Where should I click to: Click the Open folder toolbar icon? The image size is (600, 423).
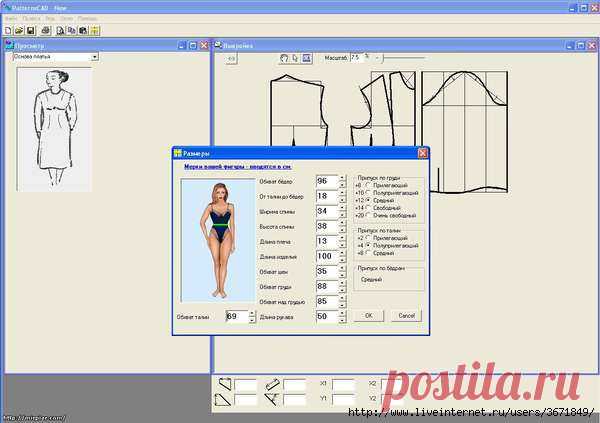pos(17,30)
